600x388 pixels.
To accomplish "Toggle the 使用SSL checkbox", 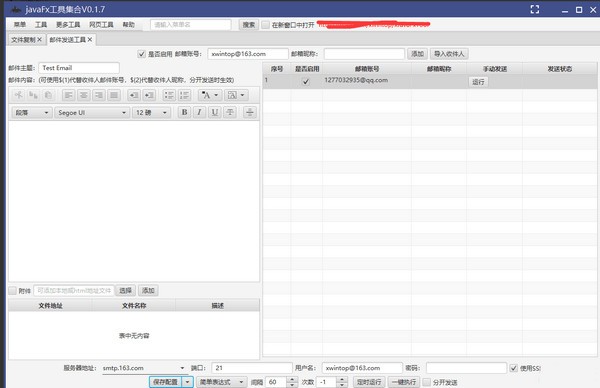I will point(514,368).
